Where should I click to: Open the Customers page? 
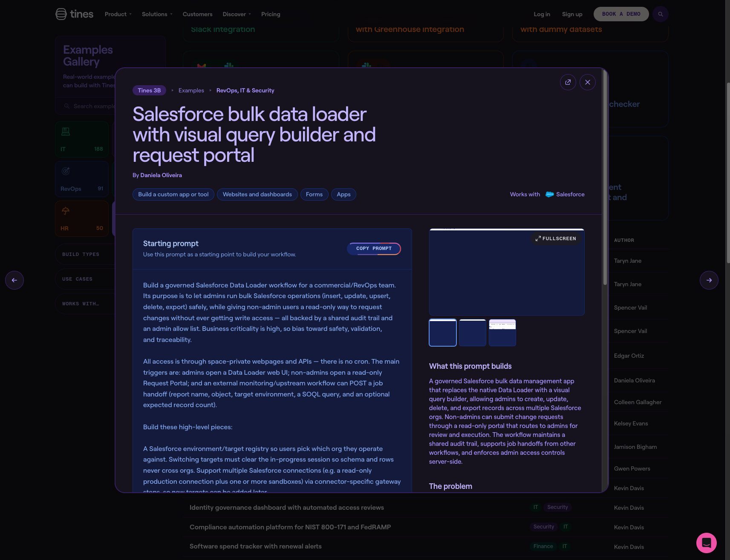click(x=197, y=14)
